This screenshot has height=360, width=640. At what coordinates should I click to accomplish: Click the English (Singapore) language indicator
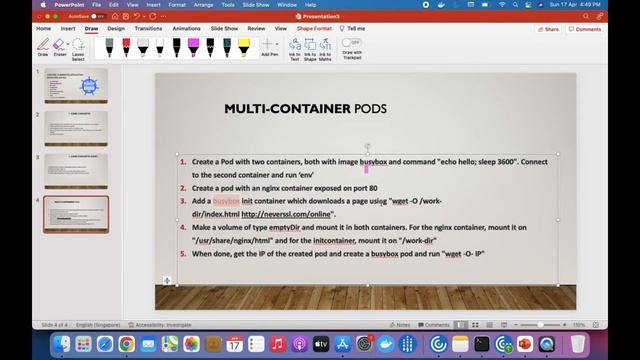[x=98, y=325]
